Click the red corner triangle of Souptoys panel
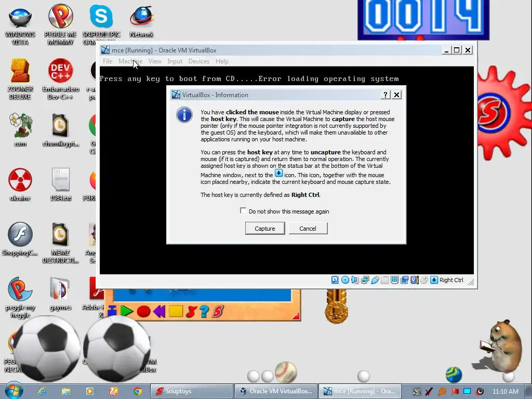 point(296,316)
